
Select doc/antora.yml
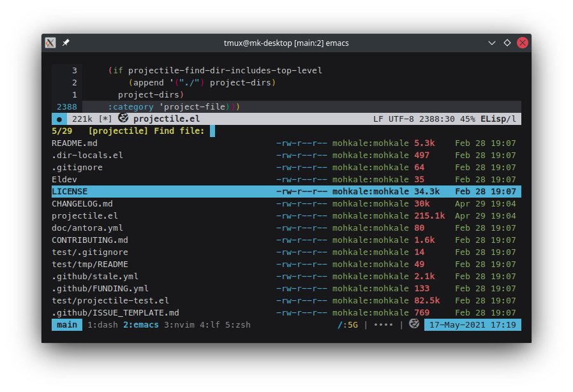pyautogui.click(x=286, y=228)
